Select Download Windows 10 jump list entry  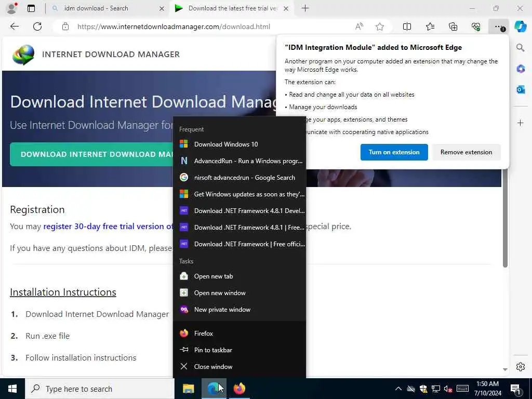[240, 144]
